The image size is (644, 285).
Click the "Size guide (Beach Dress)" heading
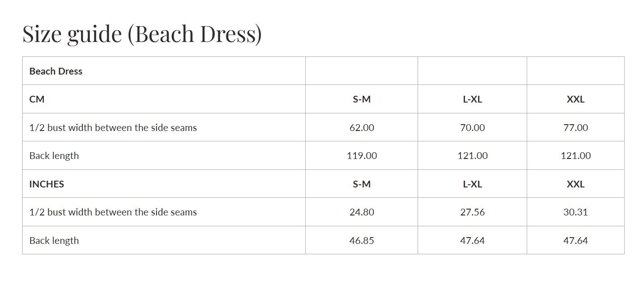[142, 34]
